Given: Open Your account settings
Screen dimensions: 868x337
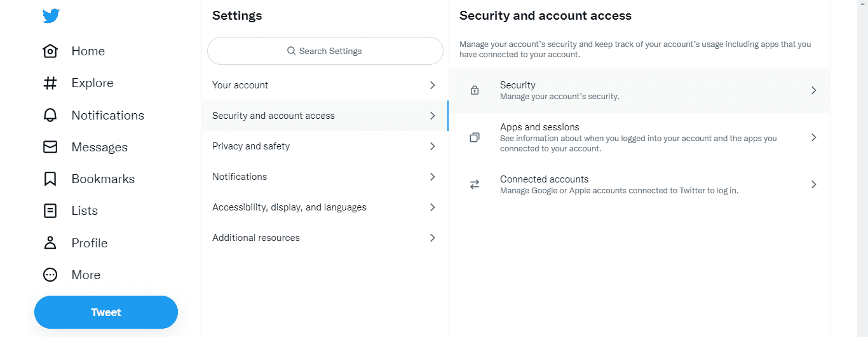Looking at the screenshot, I should tap(325, 85).
